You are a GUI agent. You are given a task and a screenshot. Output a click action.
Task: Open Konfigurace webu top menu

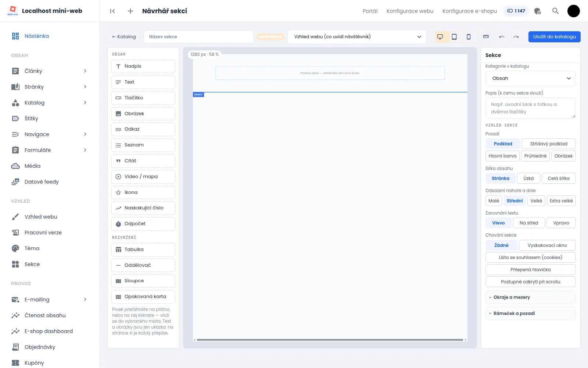[410, 11]
